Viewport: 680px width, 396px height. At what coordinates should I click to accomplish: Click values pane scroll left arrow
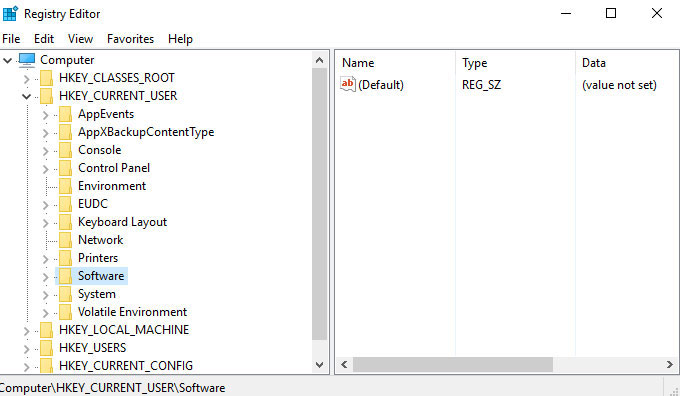pos(344,365)
